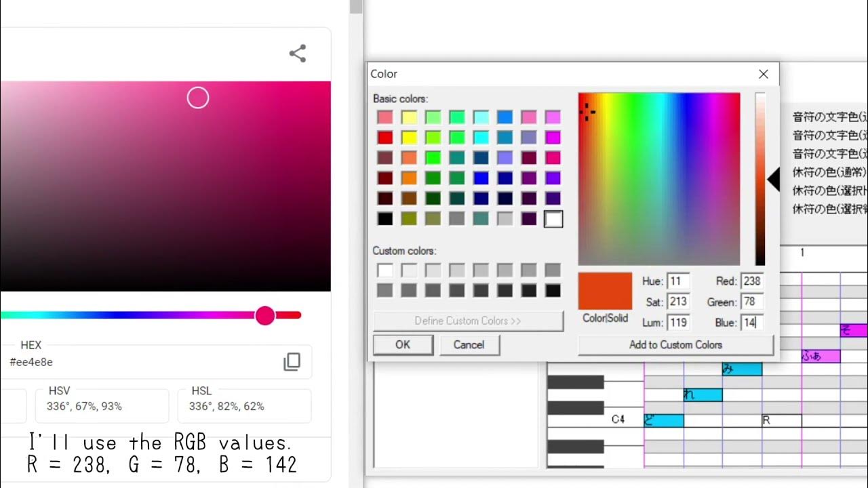Click the C4 piano key

[595, 420]
